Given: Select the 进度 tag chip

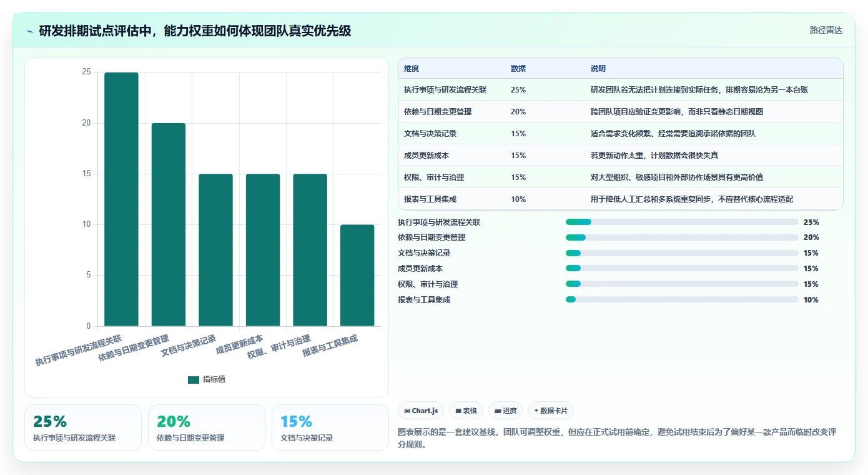Looking at the screenshot, I should [506, 411].
